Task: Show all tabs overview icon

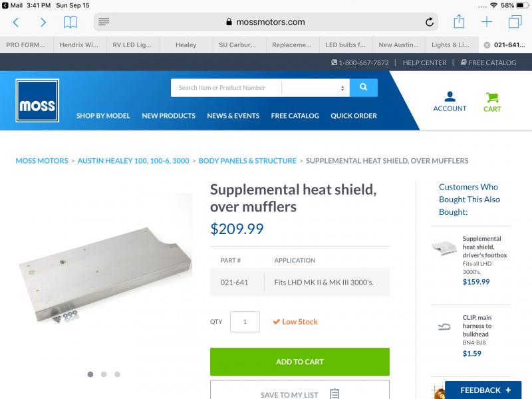Action: pyautogui.click(x=515, y=22)
